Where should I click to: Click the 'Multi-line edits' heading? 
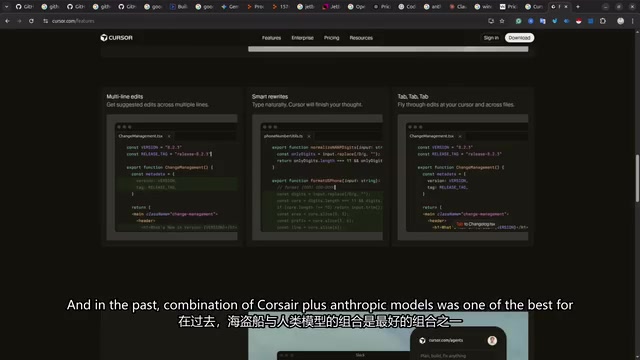click(x=125, y=97)
